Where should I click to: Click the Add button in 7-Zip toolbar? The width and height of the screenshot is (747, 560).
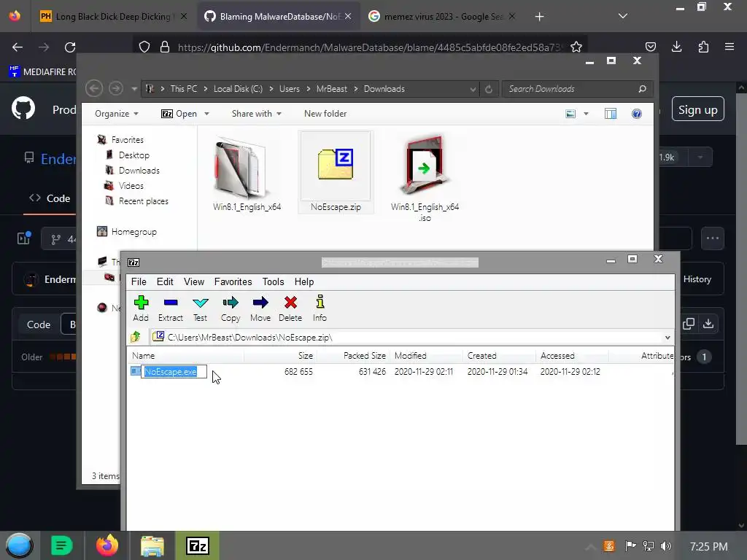tap(141, 308)
